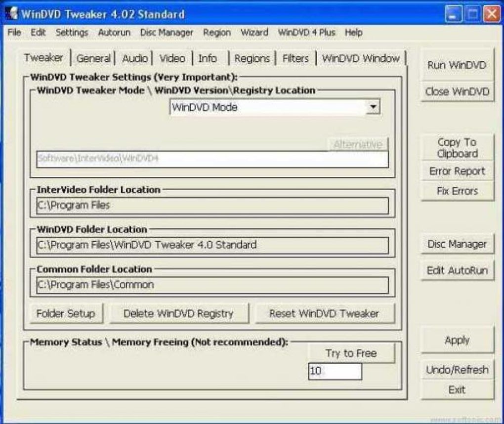Viewport: 504px width, 424px height.
Task: Open the Disc Manager panel
Action: (456, 244)
